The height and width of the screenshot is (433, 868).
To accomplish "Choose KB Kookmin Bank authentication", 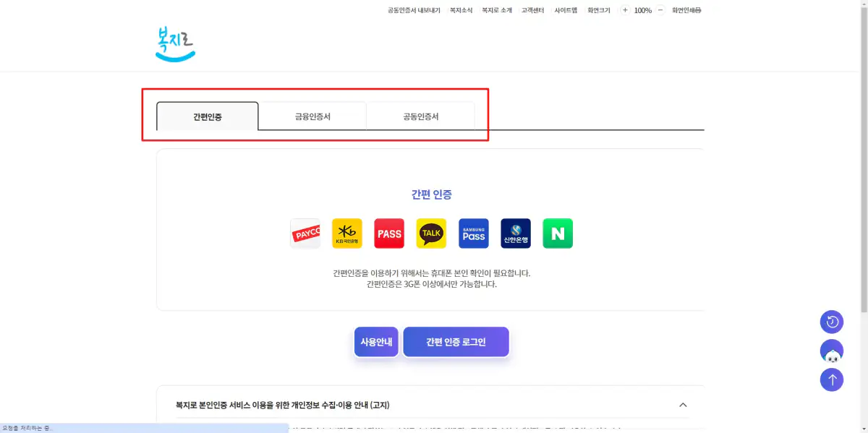I will [x=347, y=233].
